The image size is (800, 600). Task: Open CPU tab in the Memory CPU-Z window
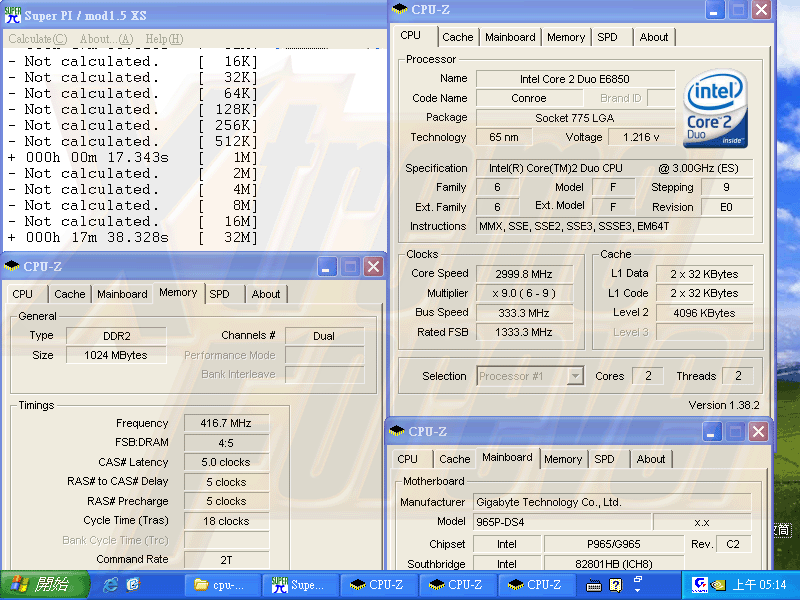22,294
